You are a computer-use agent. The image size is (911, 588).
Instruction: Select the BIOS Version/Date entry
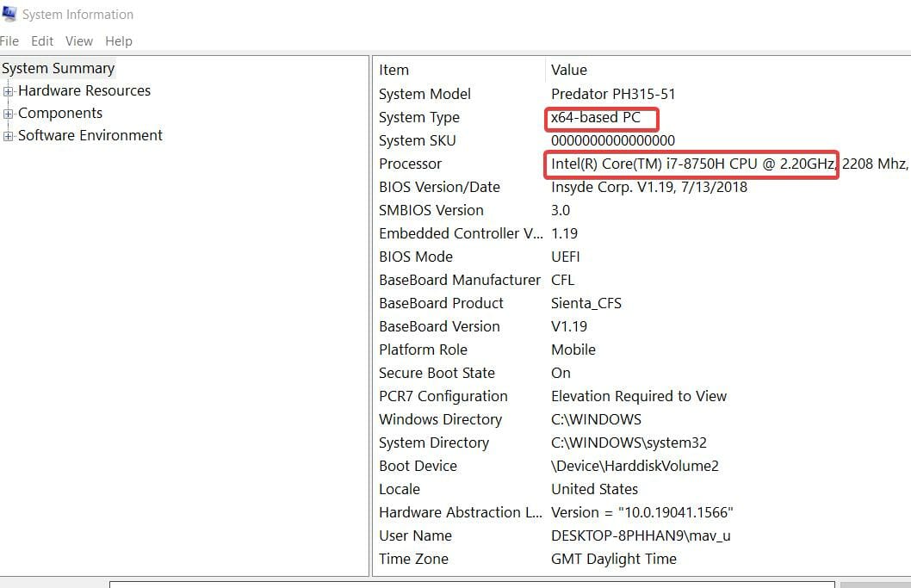click(x=440, y=187)
